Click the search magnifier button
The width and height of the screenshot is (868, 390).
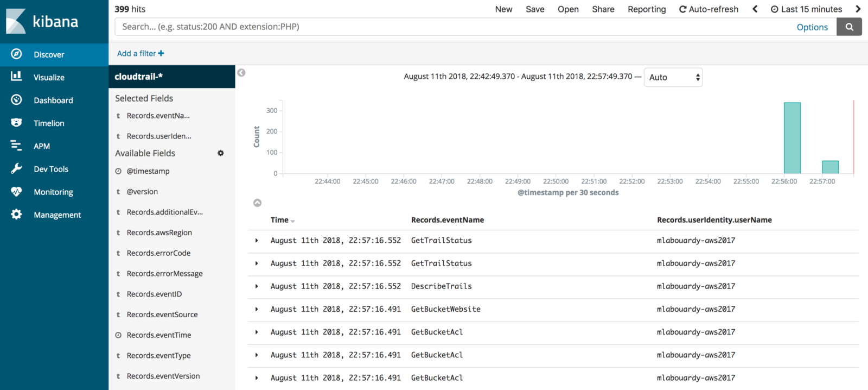[x=849, y=27]
